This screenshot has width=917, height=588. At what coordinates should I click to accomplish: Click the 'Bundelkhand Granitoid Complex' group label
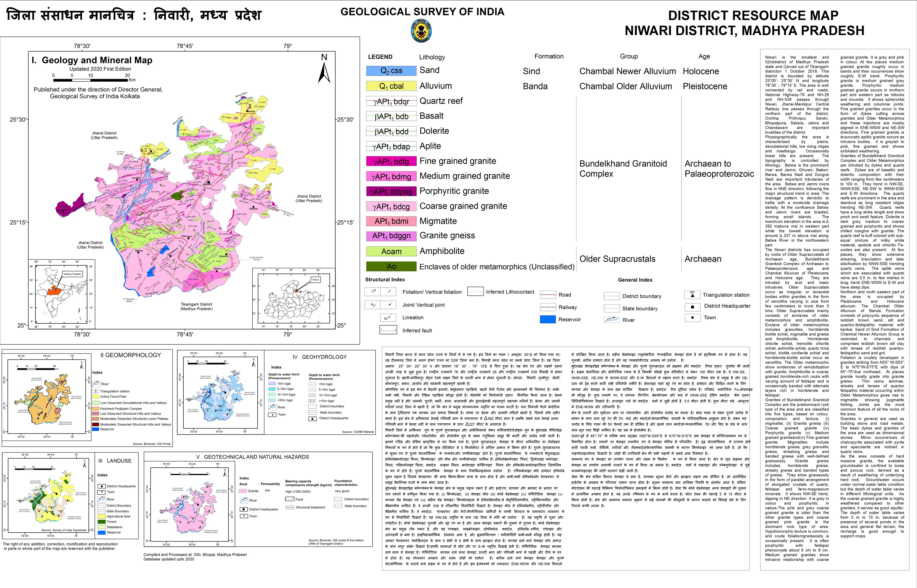coord(623,169)
